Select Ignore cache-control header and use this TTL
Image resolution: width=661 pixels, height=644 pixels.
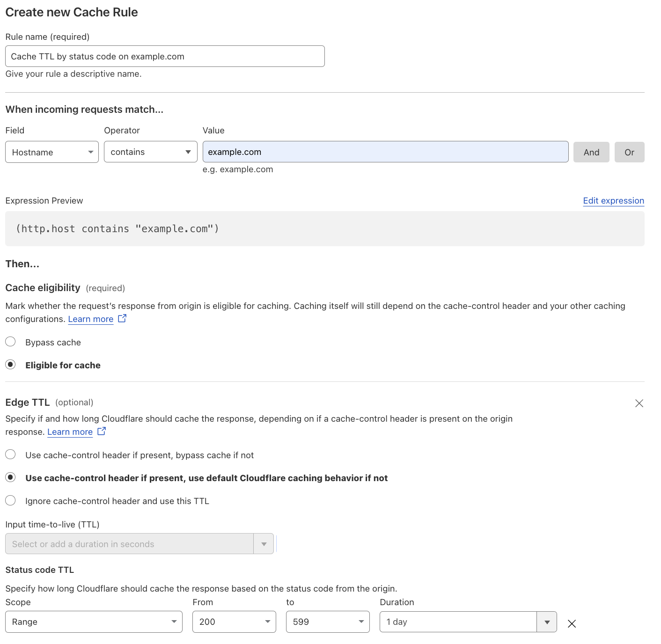coord(10,500)
